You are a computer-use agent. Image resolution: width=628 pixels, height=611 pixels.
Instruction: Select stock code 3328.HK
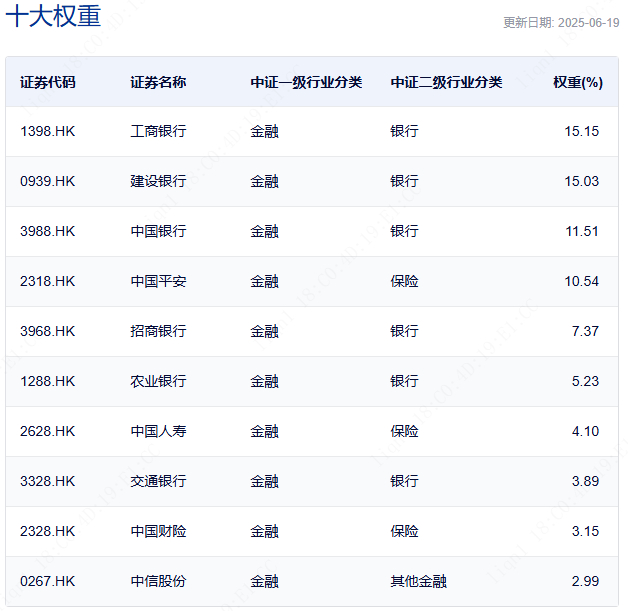48,481
